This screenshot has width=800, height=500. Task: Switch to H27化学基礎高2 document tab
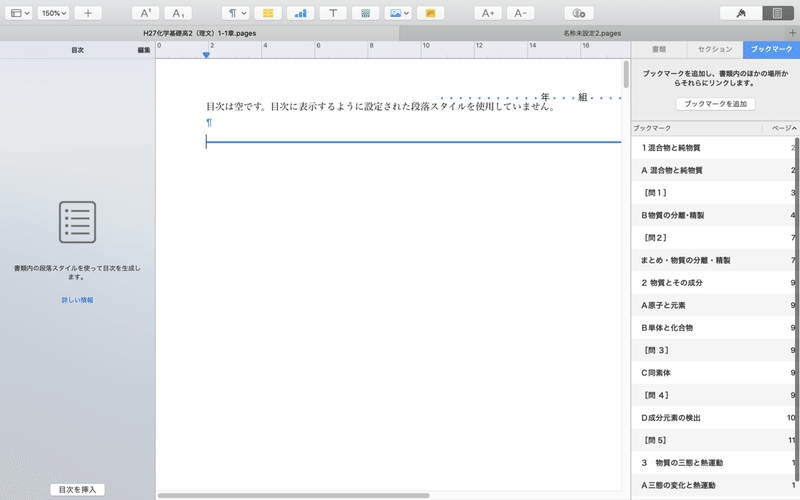click(x=199, y=33)
